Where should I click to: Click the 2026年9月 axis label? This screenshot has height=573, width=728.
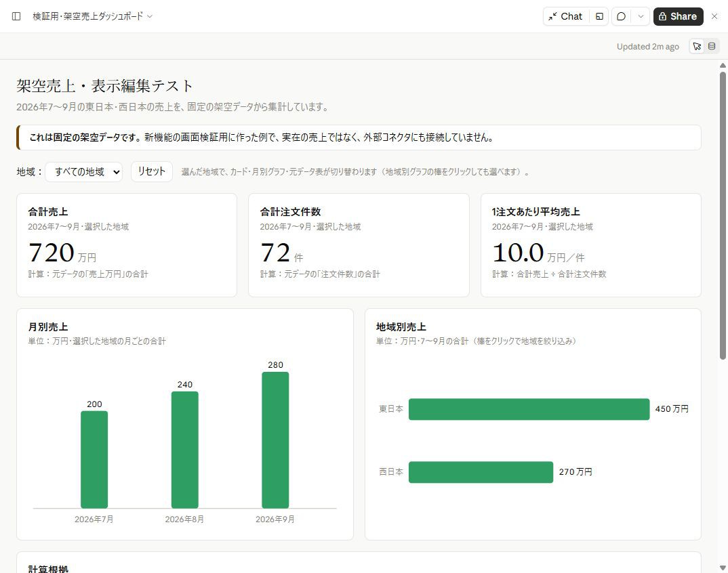[x=275, y=519]
